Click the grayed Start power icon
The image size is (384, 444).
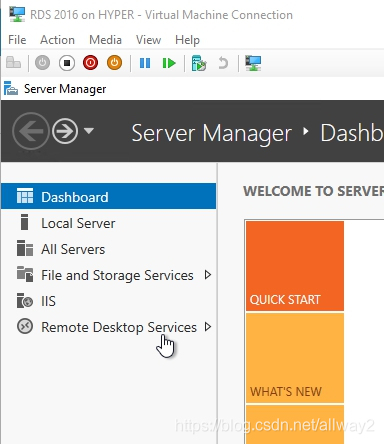(42, 63)
